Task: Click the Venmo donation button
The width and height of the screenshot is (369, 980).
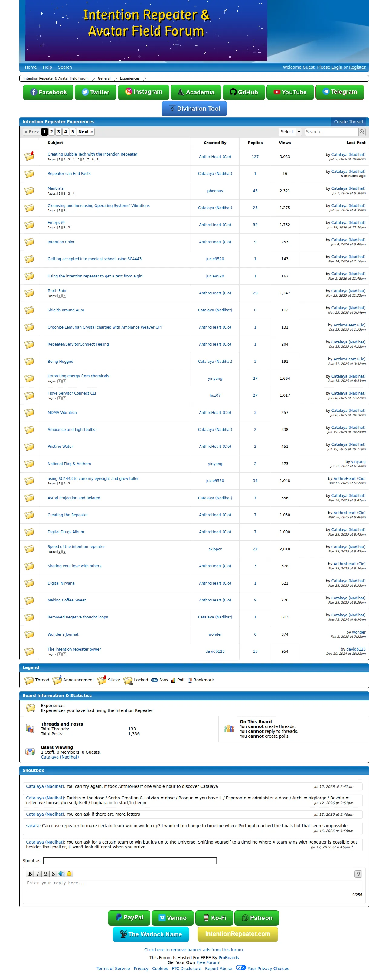Action: coord(173,918)
